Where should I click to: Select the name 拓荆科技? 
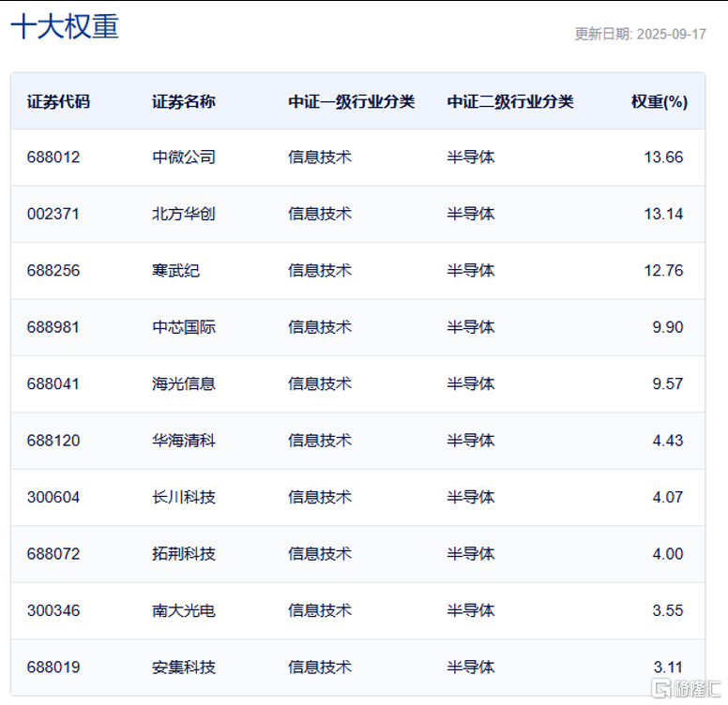(x=184, y=554)
